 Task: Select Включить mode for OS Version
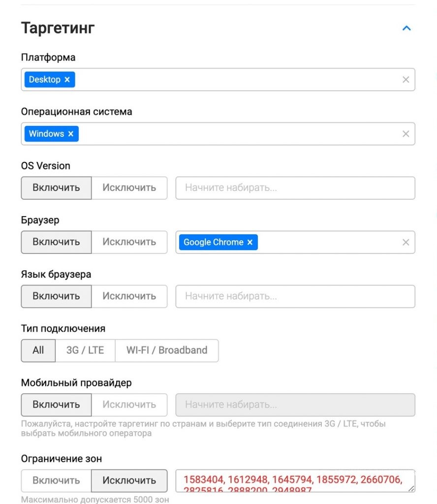pyautogui.click(x=56, y=188)
